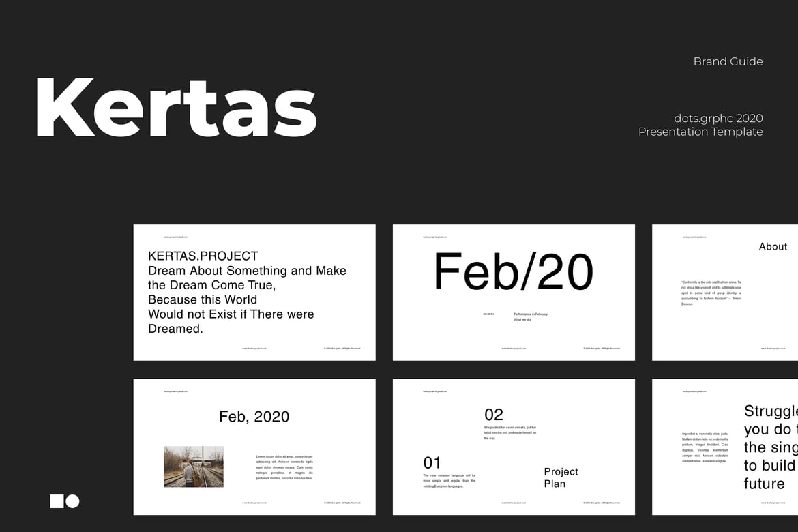Image resolution: width=798 pixels, height=532 pixels.
Task: Click the About heading text
Action: click(773, 246)
